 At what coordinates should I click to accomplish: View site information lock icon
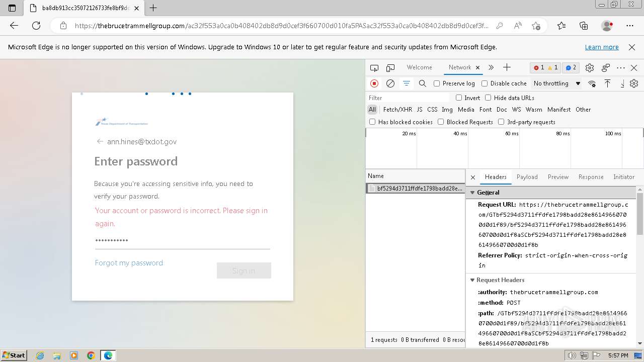pos(63,26)
